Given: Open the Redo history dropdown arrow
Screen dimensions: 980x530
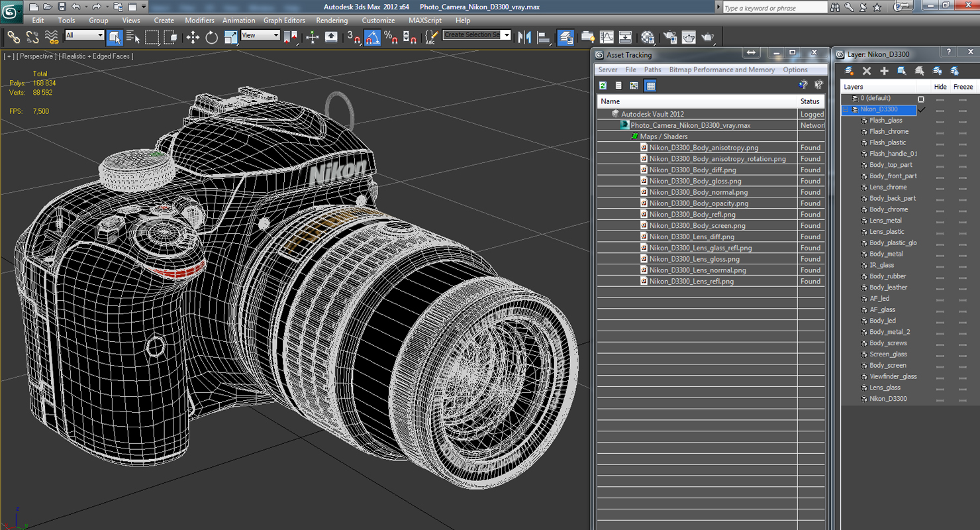Looking at the screenshot, I should (107, 7).
